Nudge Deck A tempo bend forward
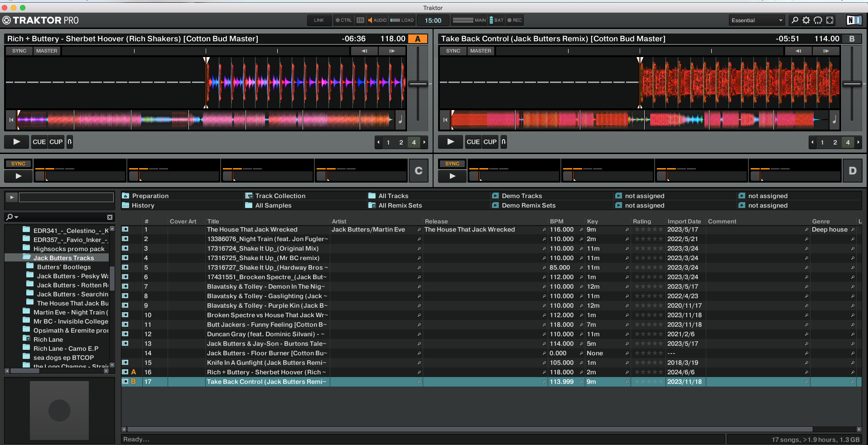Viewport: 868px width, 445px height. [392, 51]
